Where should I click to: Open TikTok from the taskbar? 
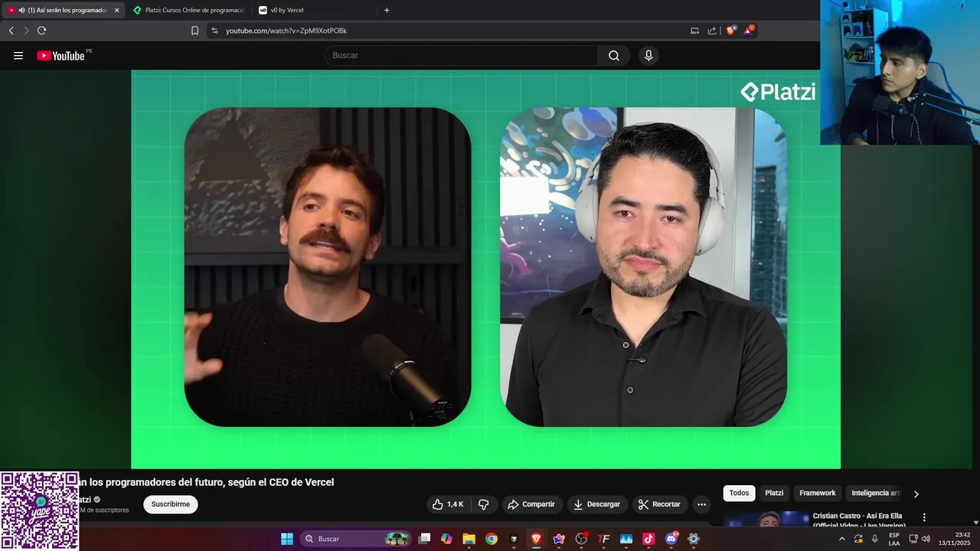click(648, 539)
